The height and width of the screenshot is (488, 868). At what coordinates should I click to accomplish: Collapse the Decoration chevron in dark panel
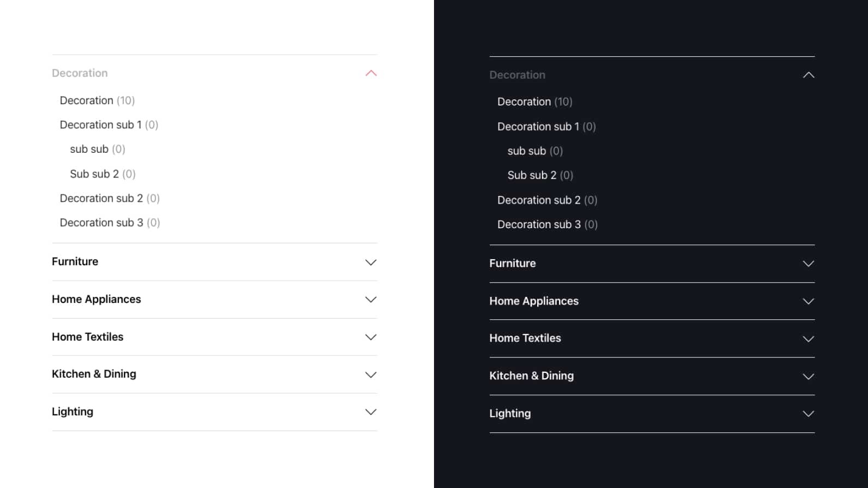click(808, 75)
